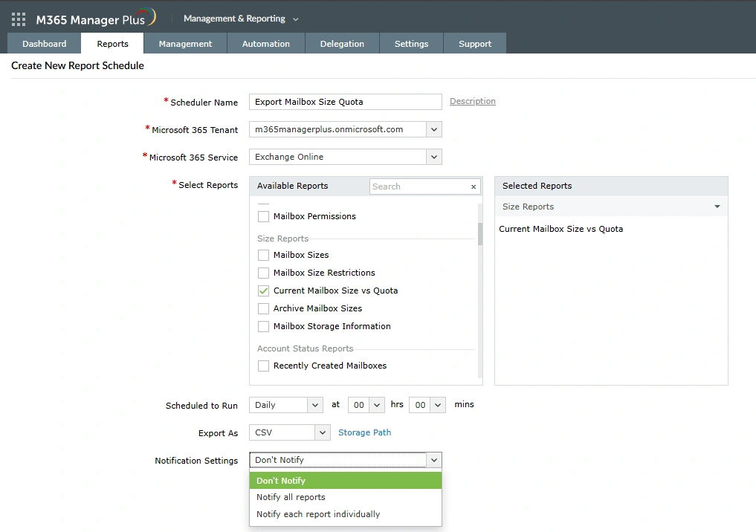This screenshot has width=756, height=532.
Task: Click the Storage Path link
Action: pyautogui.click(x=364, y=432)
